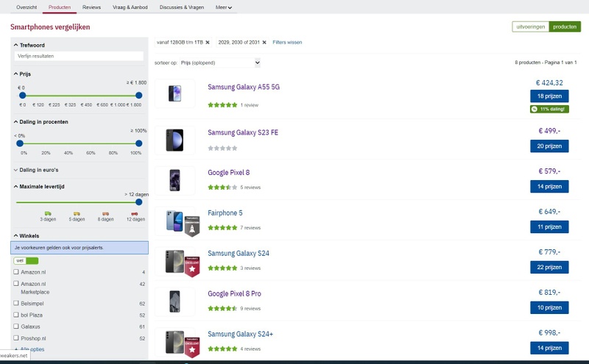Select the Producten tab
The height and width of the screenshot is (364, 589).
[60, 7]
